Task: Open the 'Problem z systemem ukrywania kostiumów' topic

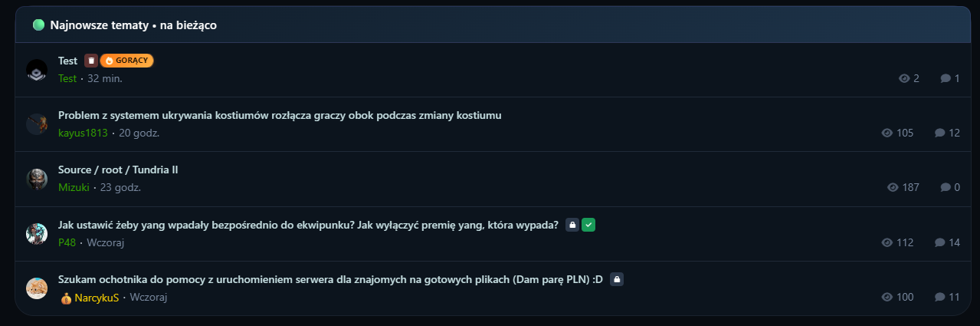Action: pos(280,115)
